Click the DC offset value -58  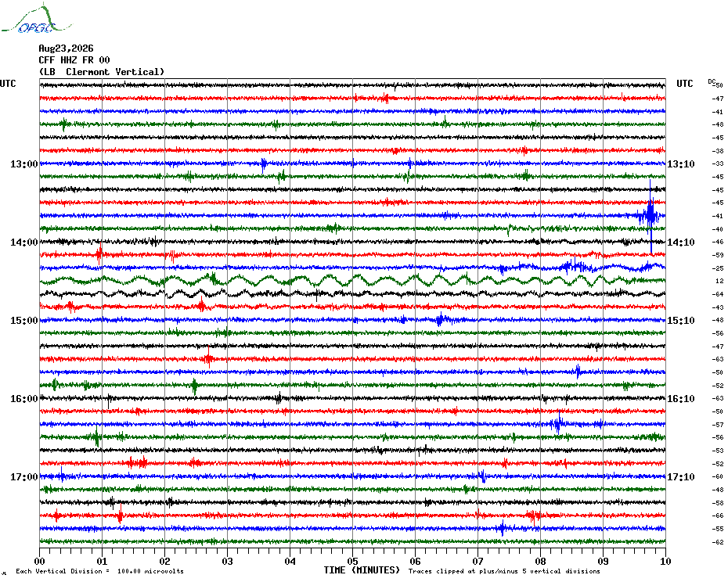718,503
